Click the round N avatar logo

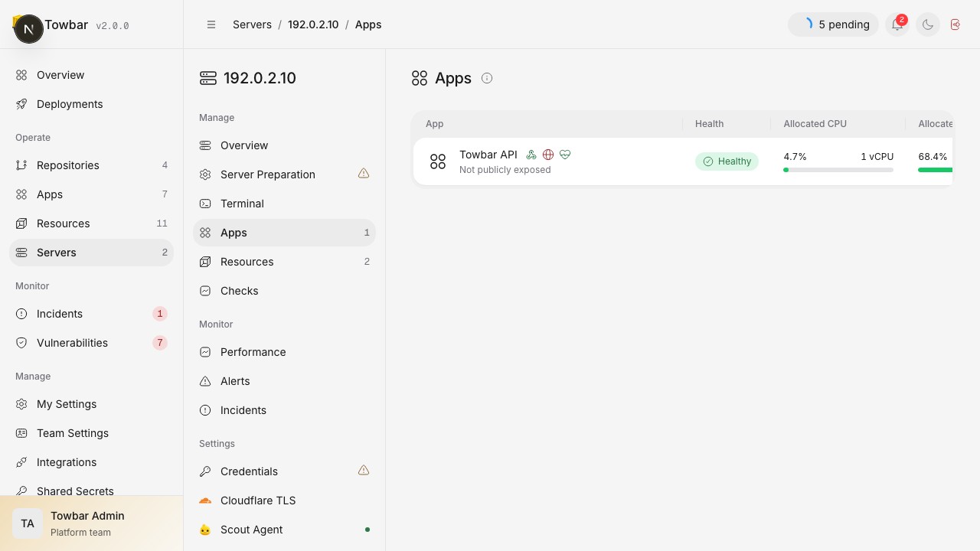[29, 29]
